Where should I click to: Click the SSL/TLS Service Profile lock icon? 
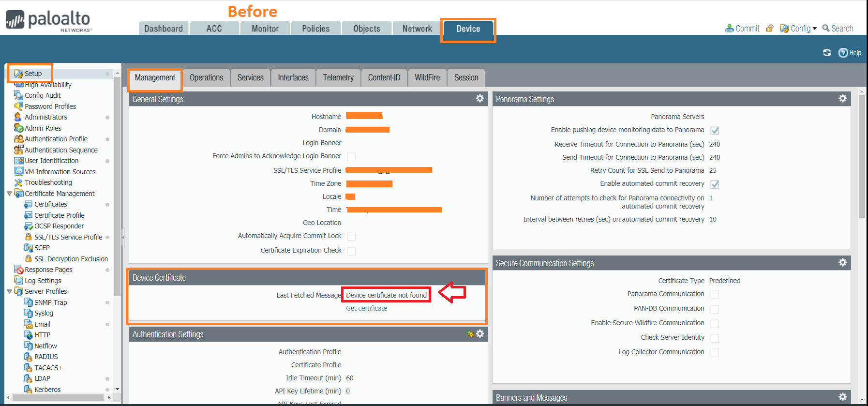(28, 237)
